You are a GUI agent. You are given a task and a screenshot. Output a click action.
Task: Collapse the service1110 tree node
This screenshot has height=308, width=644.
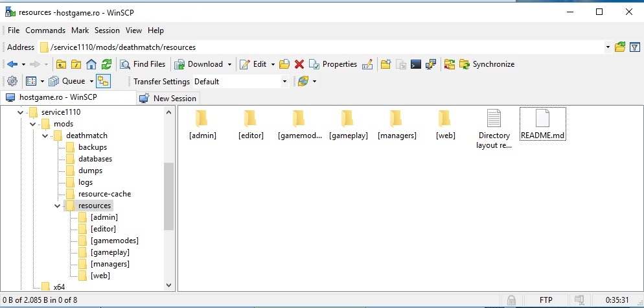pos(21,112)
